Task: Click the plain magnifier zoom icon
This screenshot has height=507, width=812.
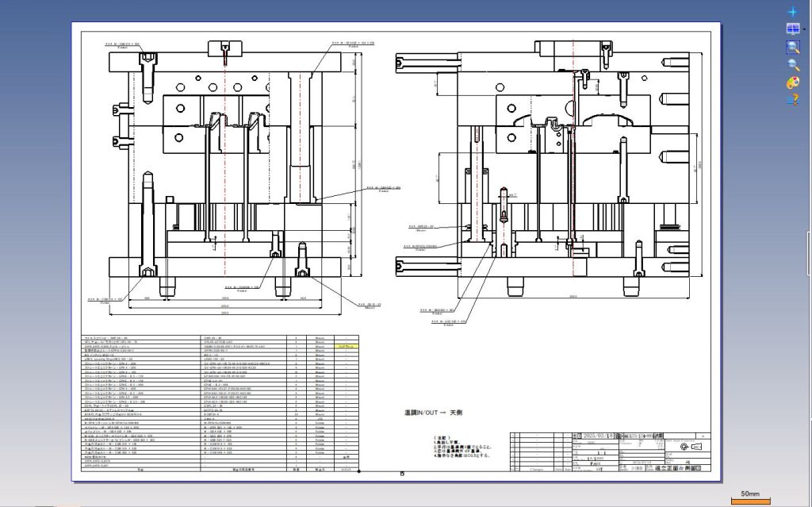Action: (792, 65)
